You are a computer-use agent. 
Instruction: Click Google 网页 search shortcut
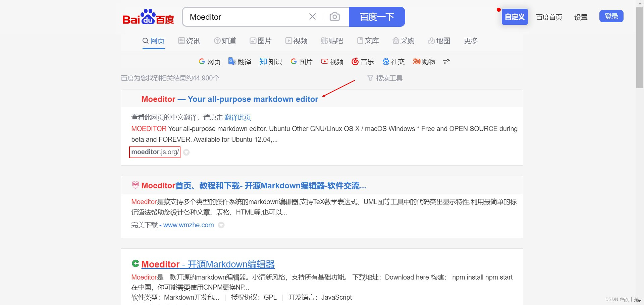pos(210,62)
